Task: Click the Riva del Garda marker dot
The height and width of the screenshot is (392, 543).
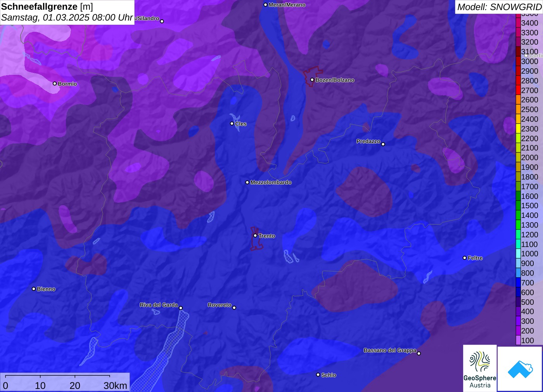Action: pyautogui.click(x=181, y=308)
